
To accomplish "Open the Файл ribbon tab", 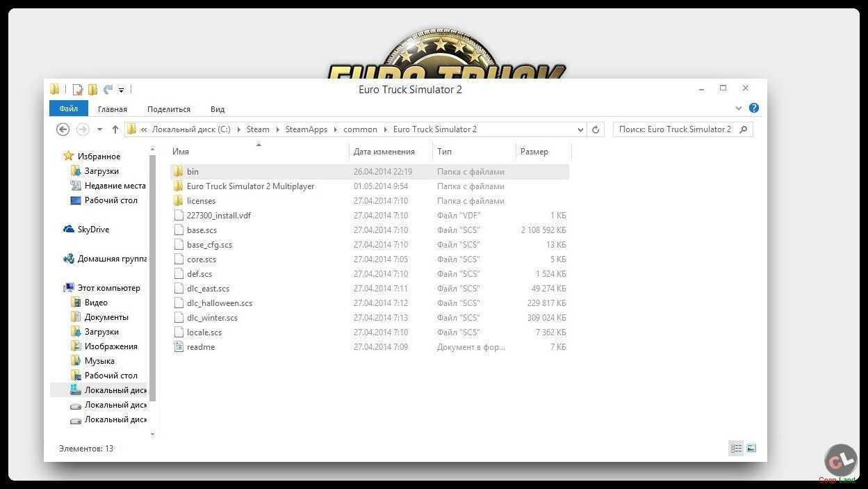I will (x=69, y=109).
